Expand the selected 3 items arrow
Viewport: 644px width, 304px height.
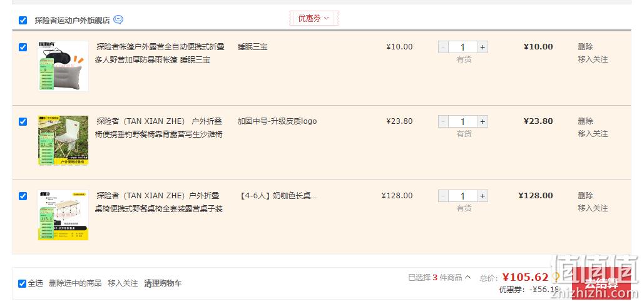click(x=468, y=277)
